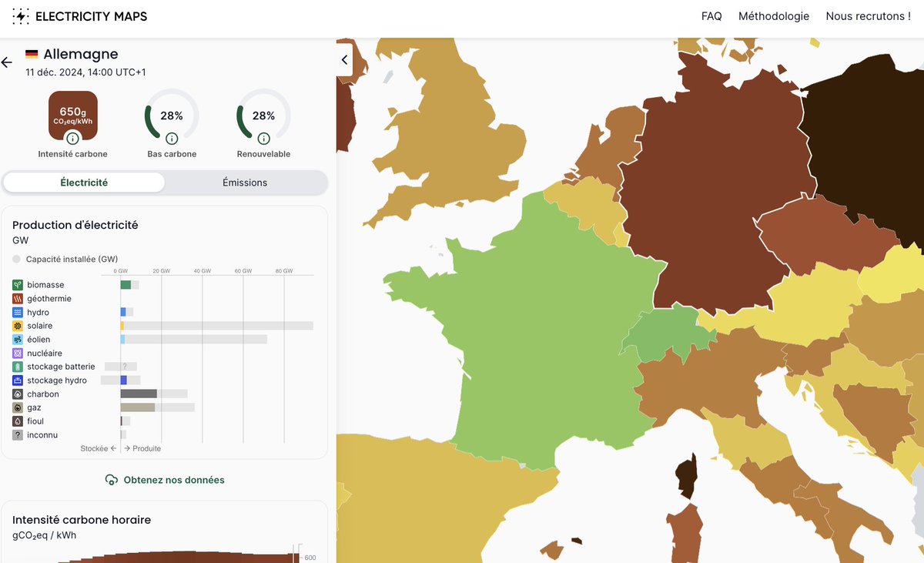This screenshot has width=924, height=563.
Task: Click the Production d'électricité heading
Action: pyautogui.click(x=75, y=225)
